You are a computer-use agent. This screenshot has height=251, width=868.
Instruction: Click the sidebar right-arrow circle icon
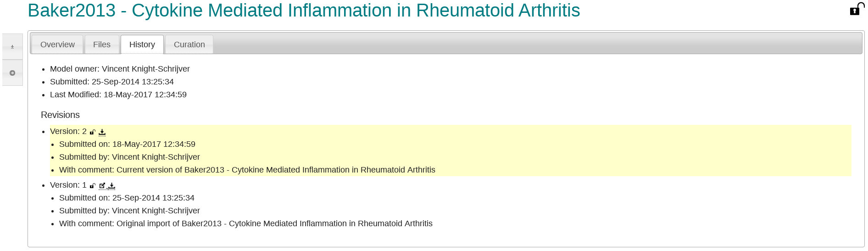tap(12, 73)
